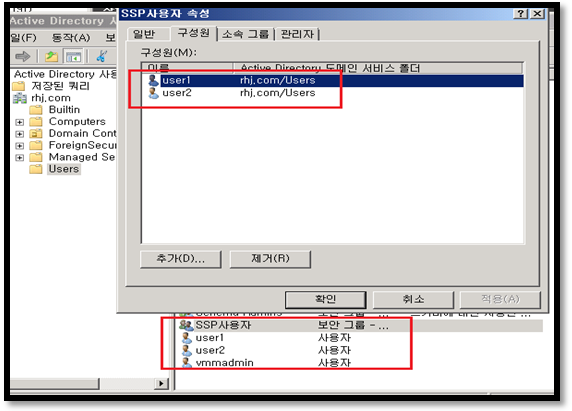Click the 이름 column header
The image size is (572, 411).
[x=188, y=67]
